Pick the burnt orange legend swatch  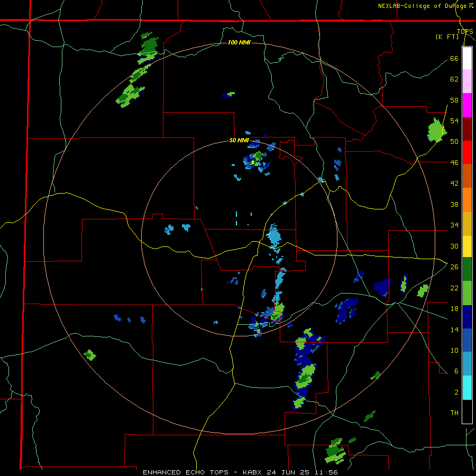pos(467,176)
